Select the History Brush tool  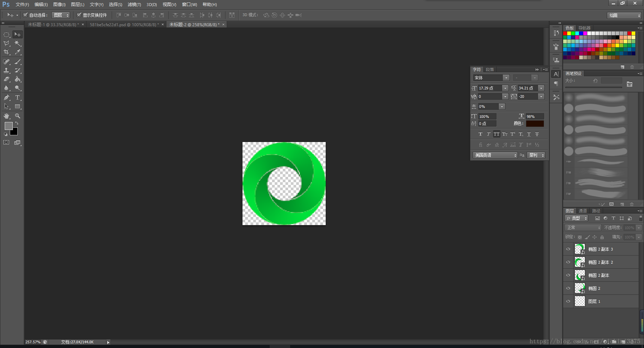pos(17,70)
